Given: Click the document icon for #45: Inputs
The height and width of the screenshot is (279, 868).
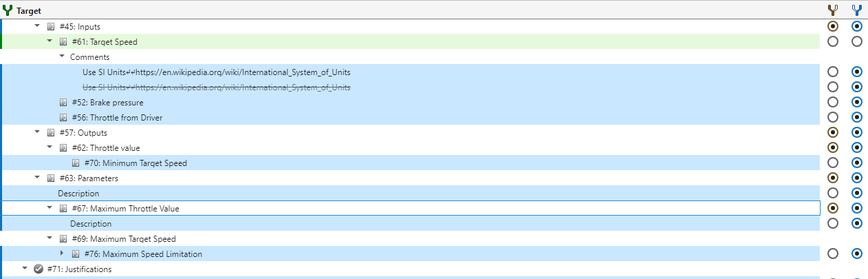Looking at the screenshot, I should (x=50, y=27).
